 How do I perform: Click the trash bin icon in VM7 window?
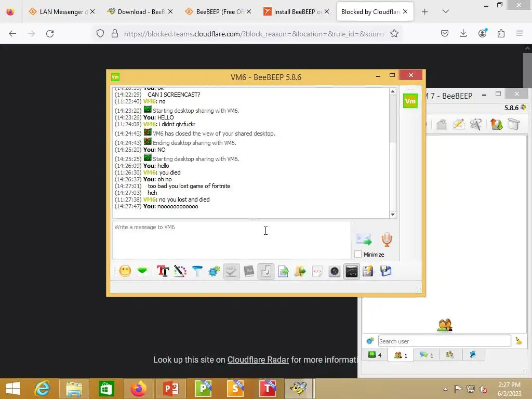tap(514, 124)
